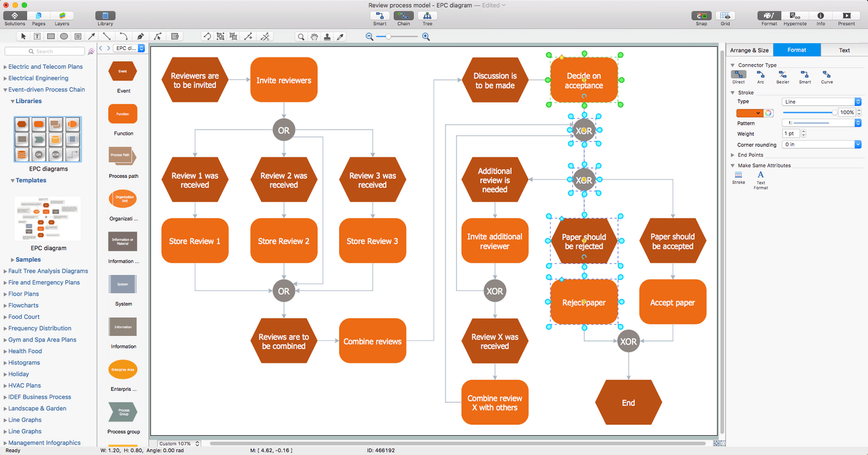This screenshot has width=868, height=455.
Task: Open the Flowcharts solution
Action: (x=23, y=306)
